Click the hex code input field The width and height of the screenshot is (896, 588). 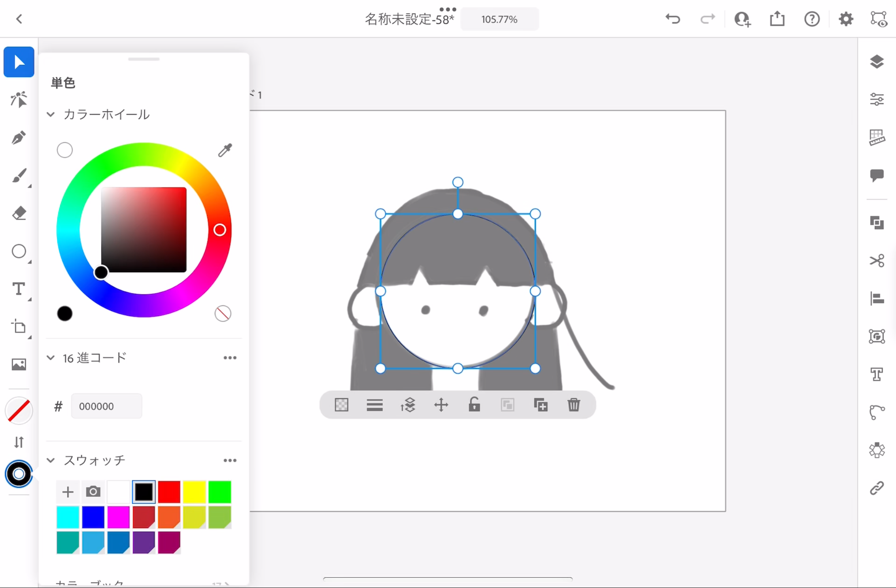click(x=106, y=406)
